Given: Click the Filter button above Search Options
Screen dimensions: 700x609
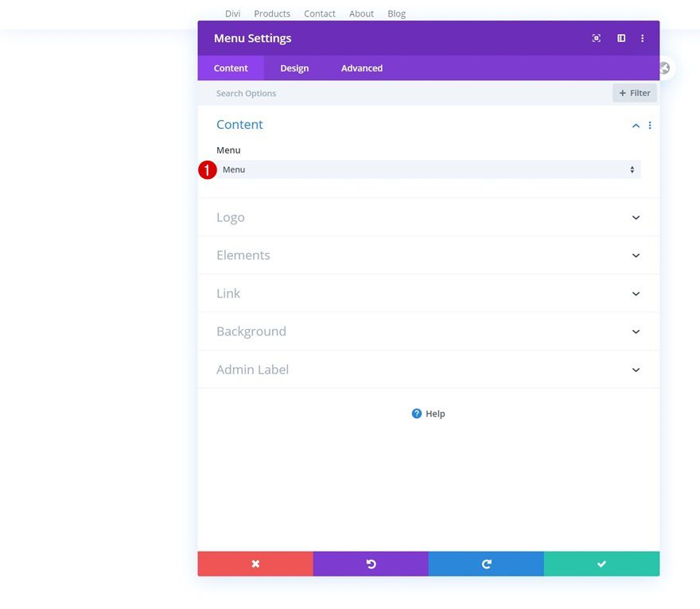Looking at the screenshot, I should point(634,92).
